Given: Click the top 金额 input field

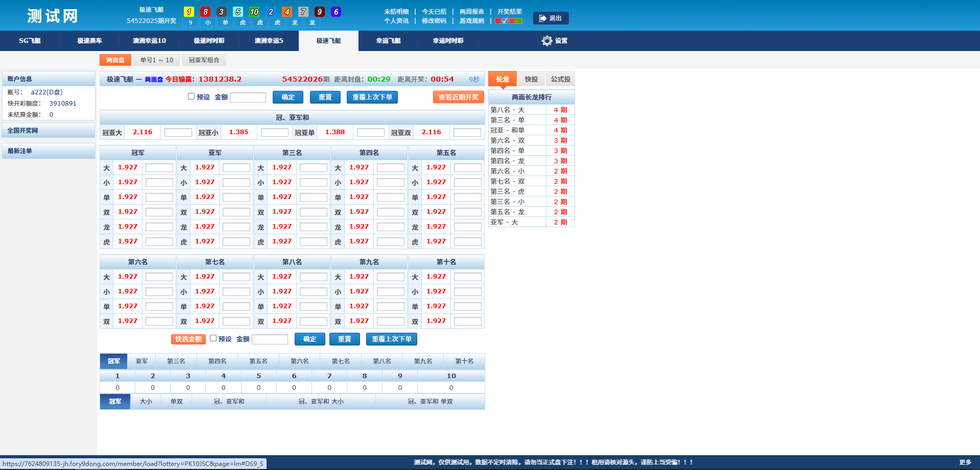Looking at the screenshot, I should pyautogui.click(x=248, y=97).
